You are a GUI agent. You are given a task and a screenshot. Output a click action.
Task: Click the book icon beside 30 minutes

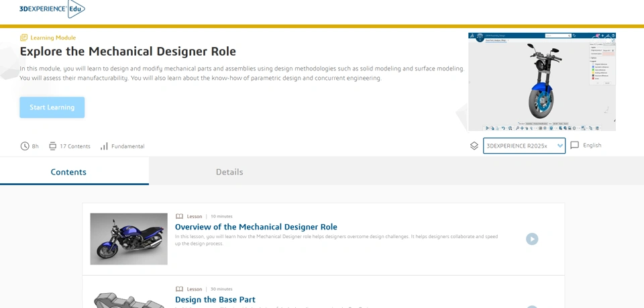(x=179, y=289)
